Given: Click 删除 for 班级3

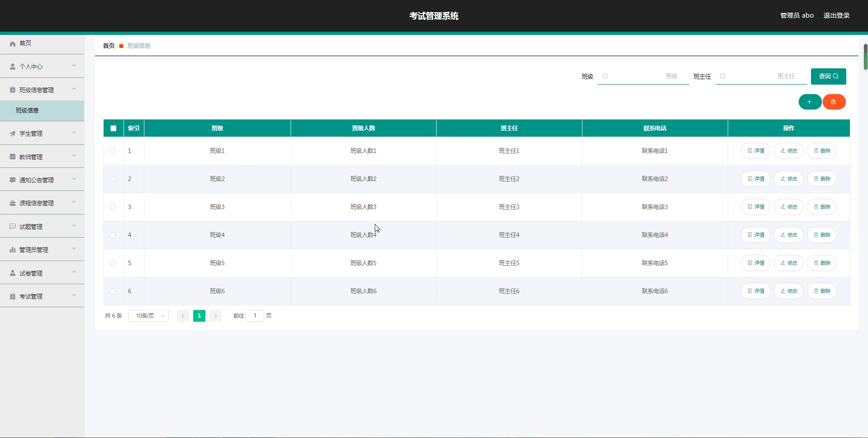Looking at the screenshot, I should [822, 207].
